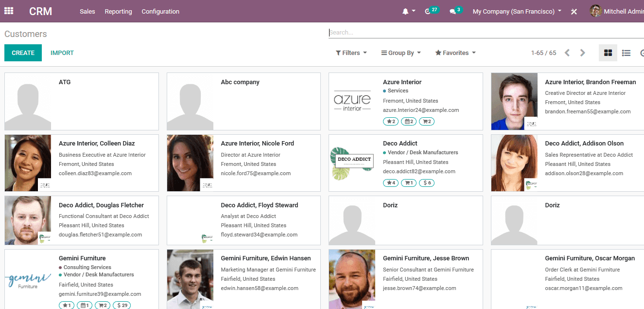Go to previous page arrow
This screenshot has width=644, height=309.
coord(567,53)
